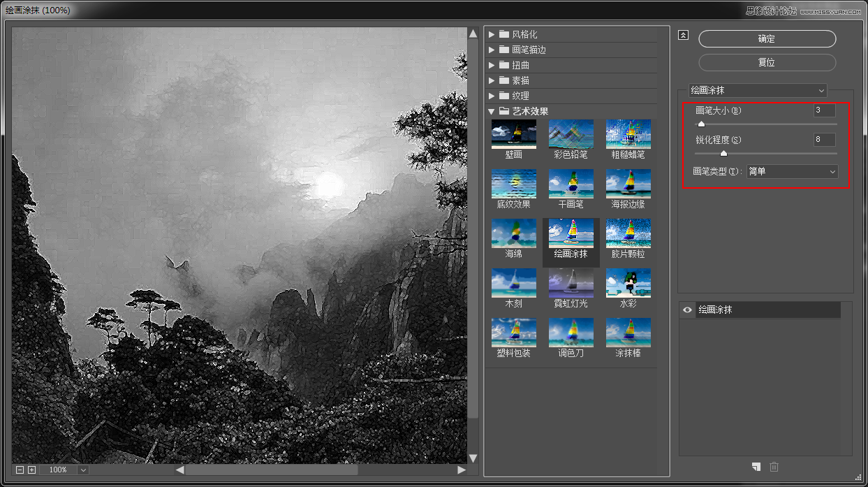Select the 塑料包装 filter thumbnail
This screenshot has height=487, width=868.
pos(514,333)
